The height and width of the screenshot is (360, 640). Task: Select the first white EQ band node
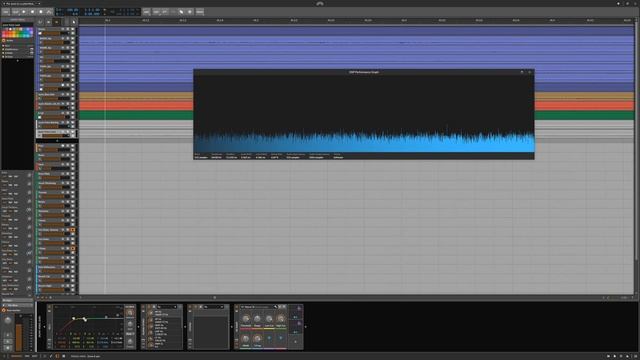73,318
